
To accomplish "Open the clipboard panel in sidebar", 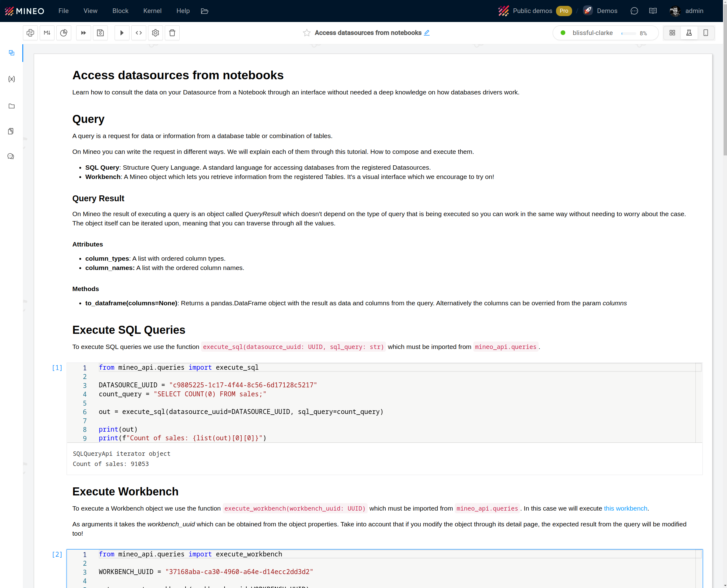I will click(x=11, y=131).
